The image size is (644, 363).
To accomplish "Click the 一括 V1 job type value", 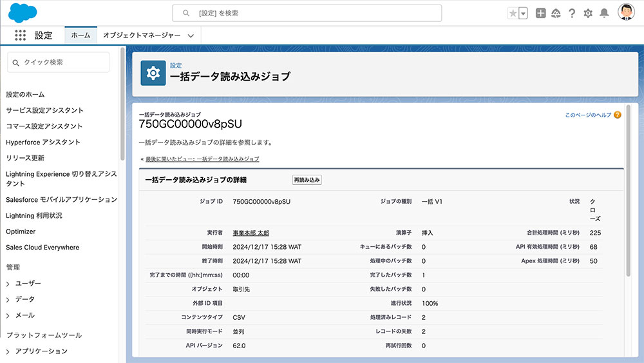I will (432, 202).
